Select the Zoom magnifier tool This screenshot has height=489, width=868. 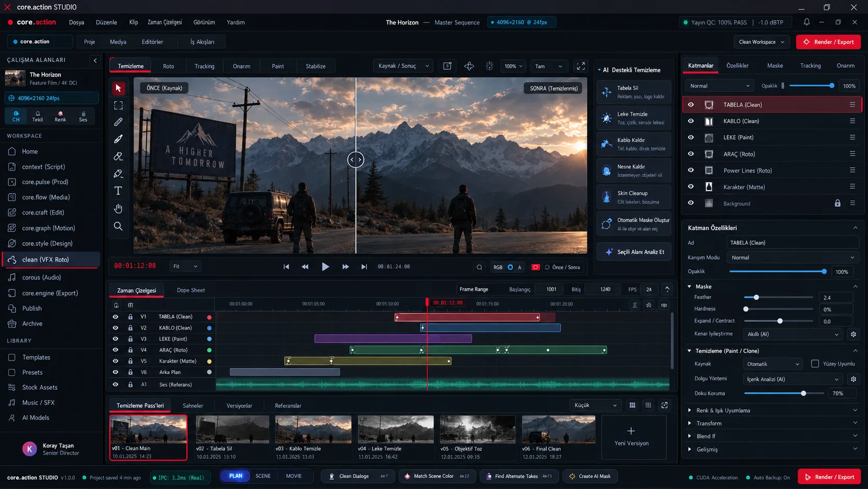118,226
